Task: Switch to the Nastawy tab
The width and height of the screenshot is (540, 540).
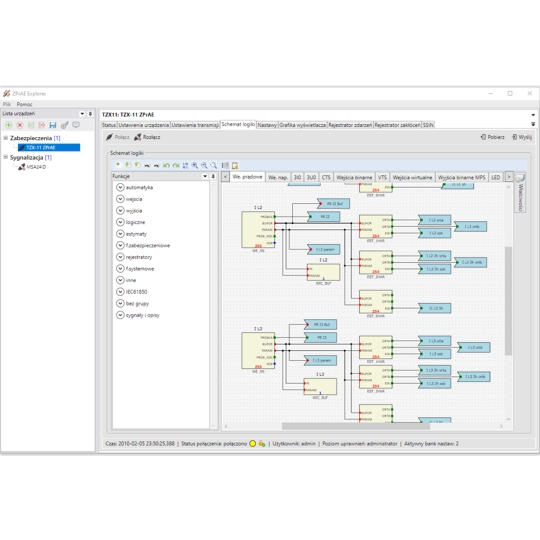Action: (267, 125)
